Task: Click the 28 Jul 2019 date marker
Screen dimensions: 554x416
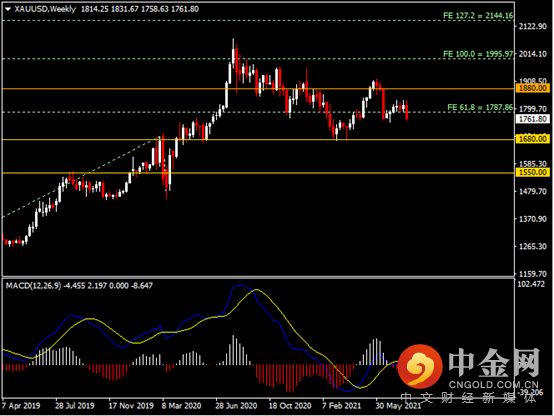Action: 75,406
